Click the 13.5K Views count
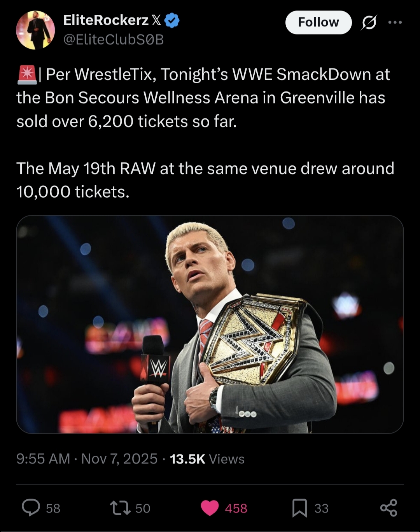 pyautogui.click(x=207, y=459)
